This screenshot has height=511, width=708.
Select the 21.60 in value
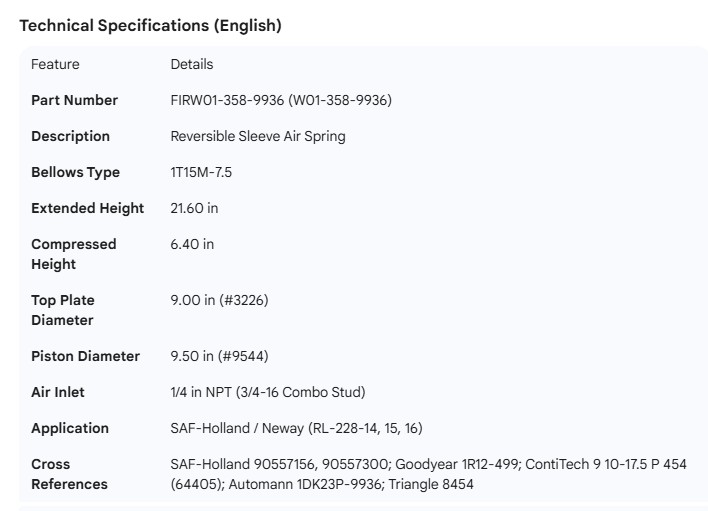pyautogui.click(x=194, y=208)
